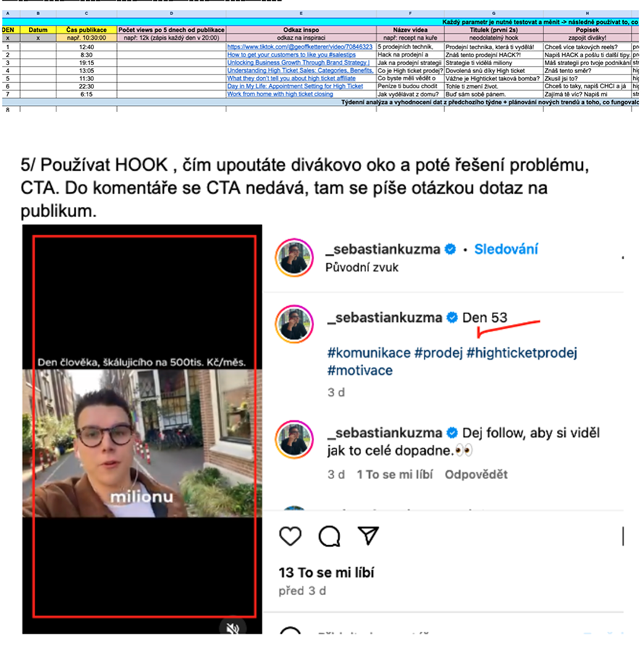Screen dimensions: 644x652
Task: Unmute the video using speaker icon
Action: 233,627
